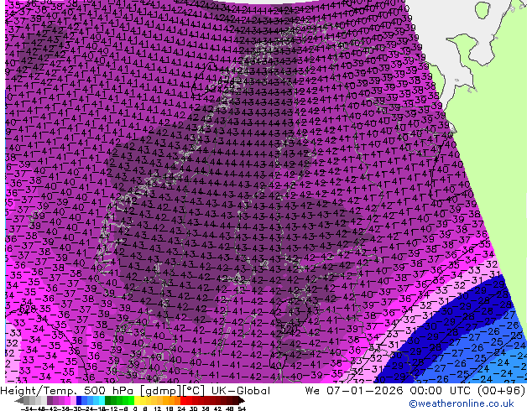
Task: Click the left arrow end of the color scale
Action: tap(19, 400)
